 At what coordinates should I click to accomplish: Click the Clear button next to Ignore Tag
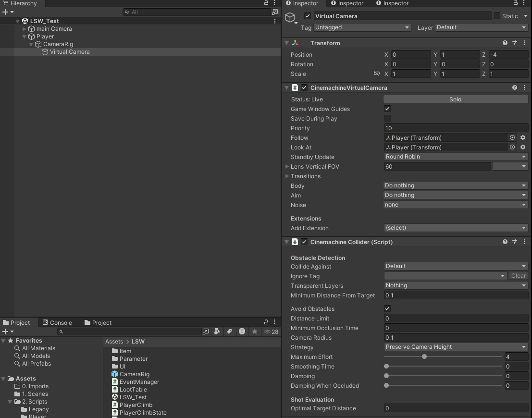click(518, 276)
